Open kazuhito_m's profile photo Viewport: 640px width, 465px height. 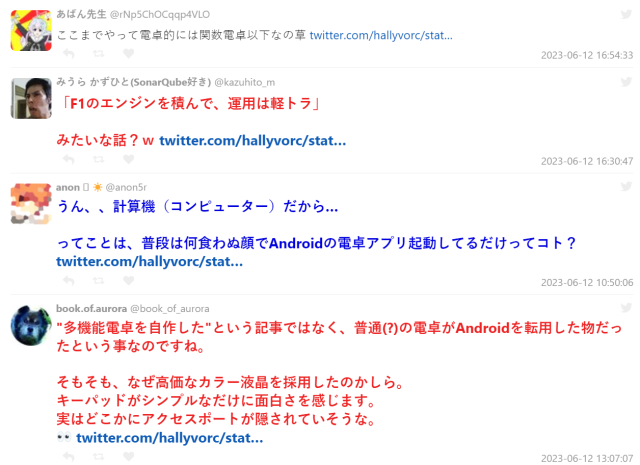click(x=31, y=98)
